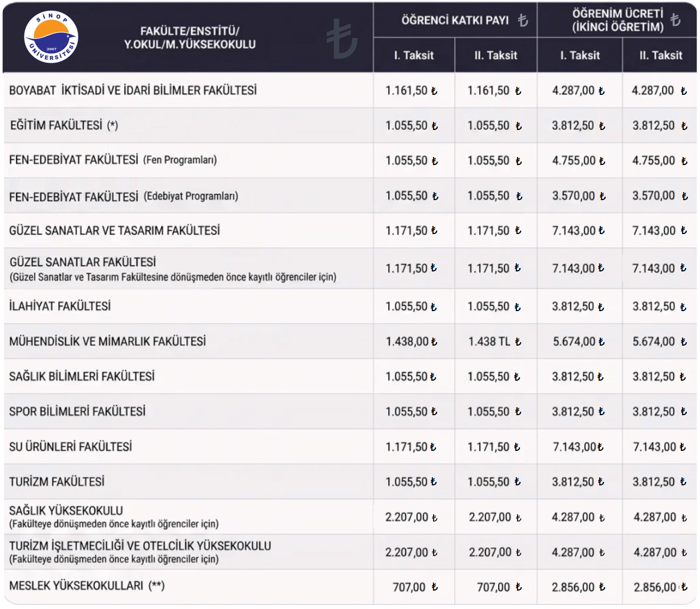Click the large watermark lira symbol in header

pos(342,39)
